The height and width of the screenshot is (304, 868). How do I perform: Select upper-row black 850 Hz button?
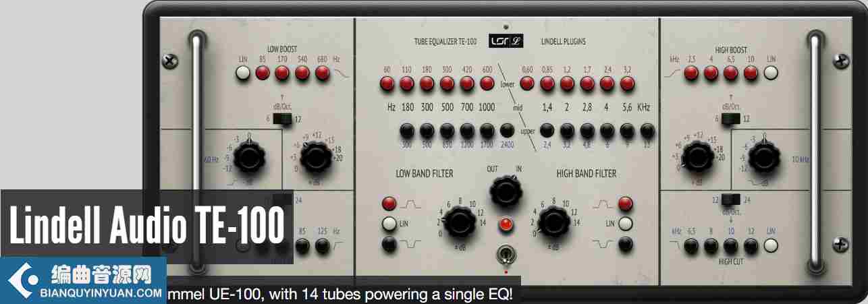[x=447, y=130]
